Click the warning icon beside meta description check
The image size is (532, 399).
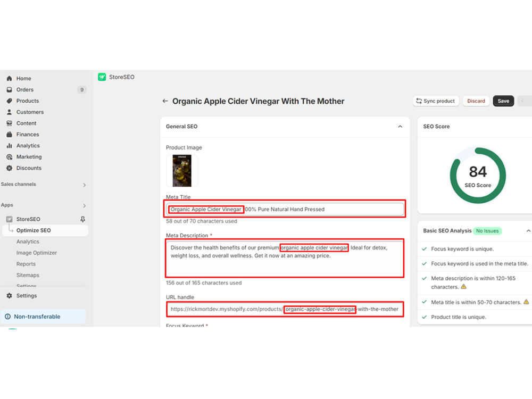(463, 287)
